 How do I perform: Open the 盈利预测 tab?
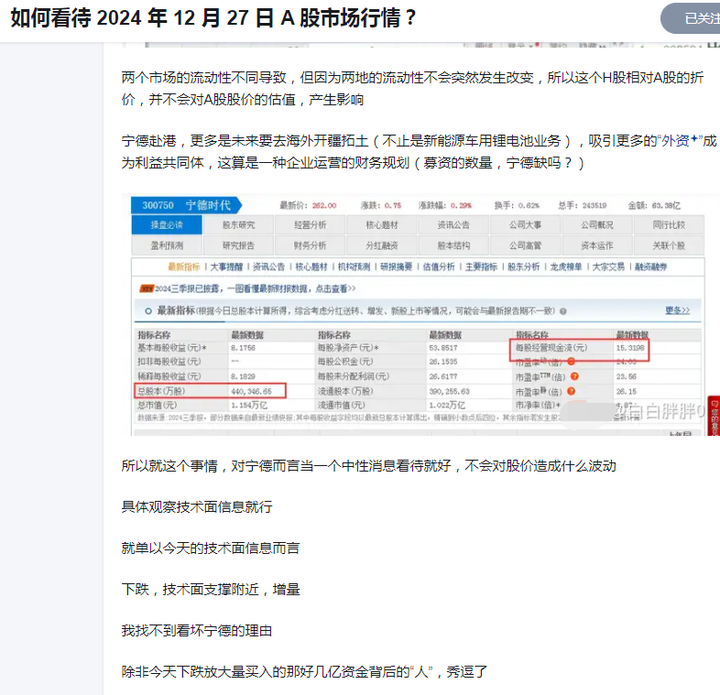(167, 246)
